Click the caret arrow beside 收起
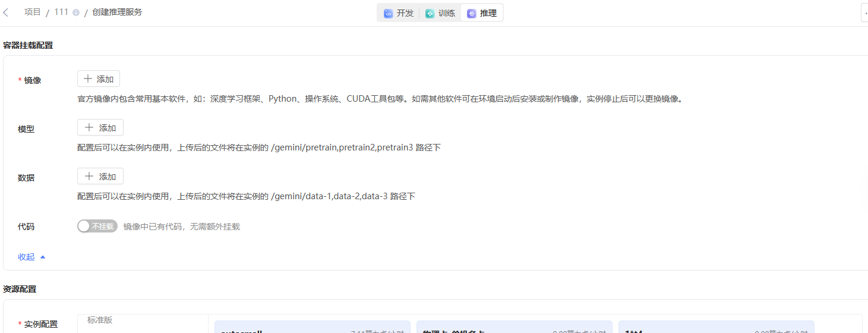 [x=43, y=257]
